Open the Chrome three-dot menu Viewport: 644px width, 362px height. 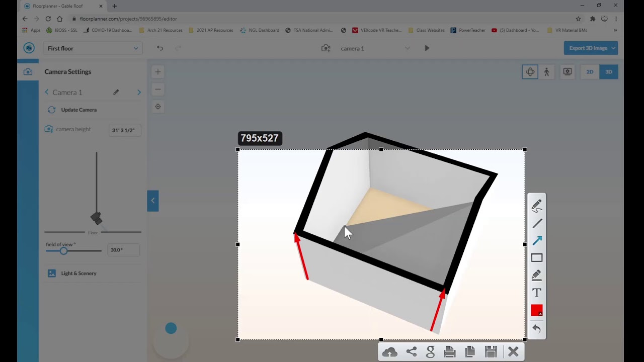click(x=616, y=19)
